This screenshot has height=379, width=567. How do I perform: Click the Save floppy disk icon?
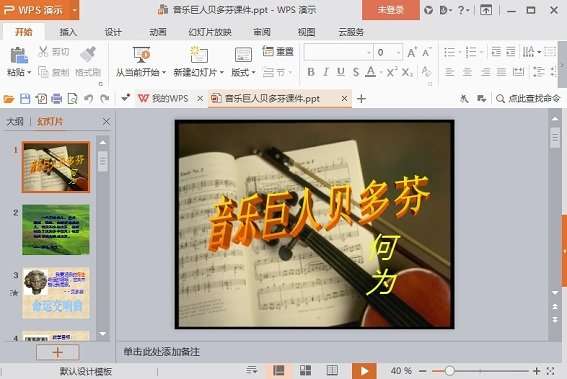click(x=25, y=98)
